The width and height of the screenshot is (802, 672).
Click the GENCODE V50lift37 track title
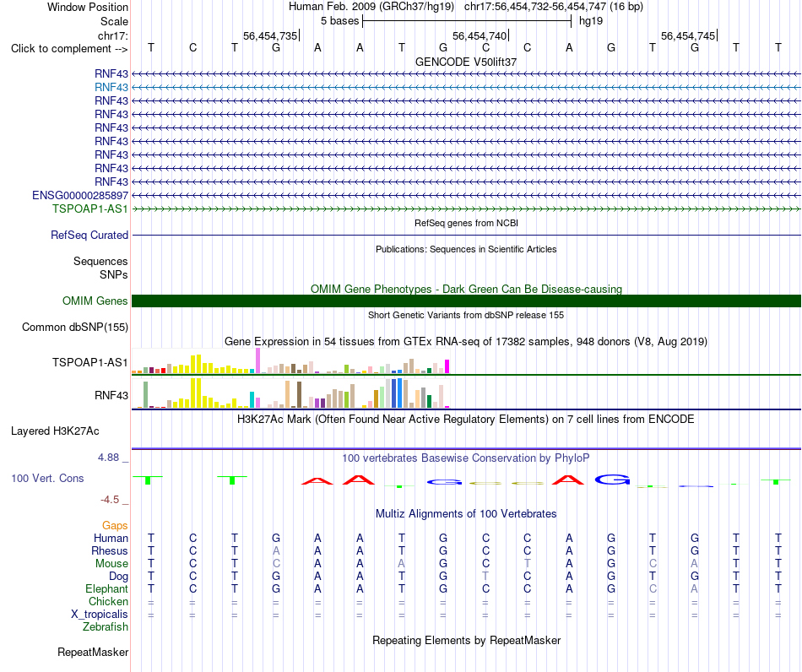coord(466,62)
